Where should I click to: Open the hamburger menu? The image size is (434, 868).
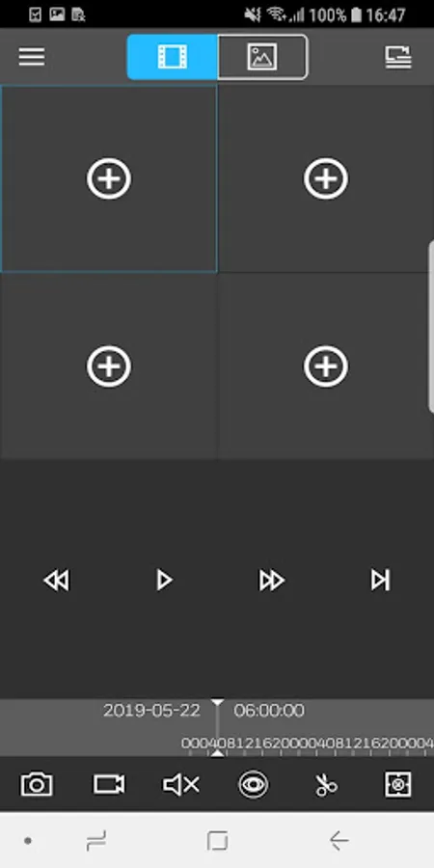32,57
